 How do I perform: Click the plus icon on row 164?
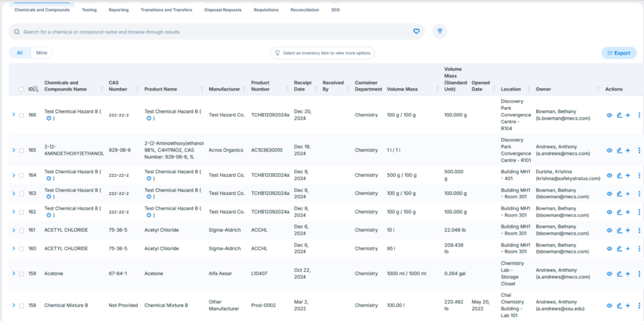(x=628, y=176)
